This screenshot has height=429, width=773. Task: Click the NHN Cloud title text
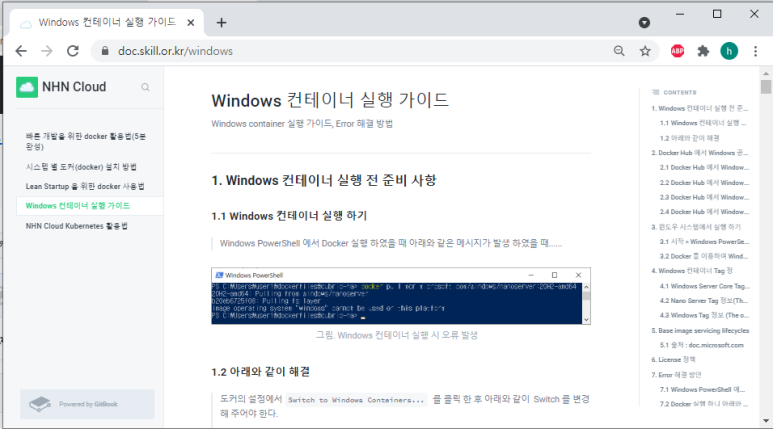click(74, 87)
